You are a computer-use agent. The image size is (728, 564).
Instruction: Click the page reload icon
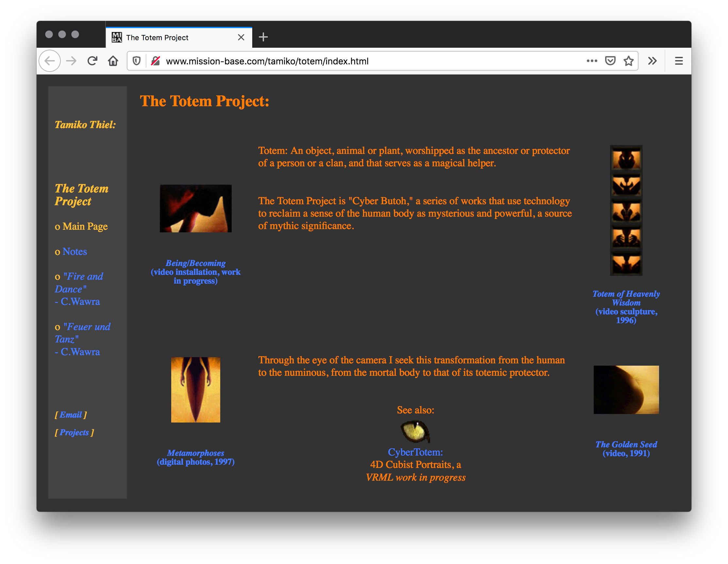92,61
